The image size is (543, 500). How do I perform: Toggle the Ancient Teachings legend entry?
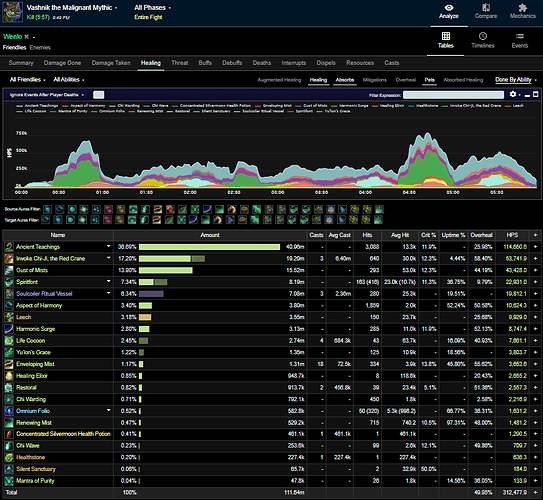[37, 106]
